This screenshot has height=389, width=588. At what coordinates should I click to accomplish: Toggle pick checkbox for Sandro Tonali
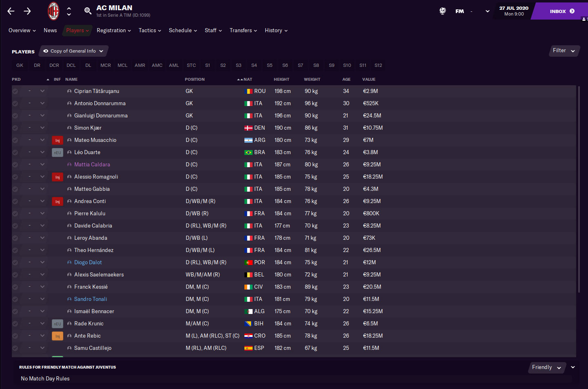[15, 299]
